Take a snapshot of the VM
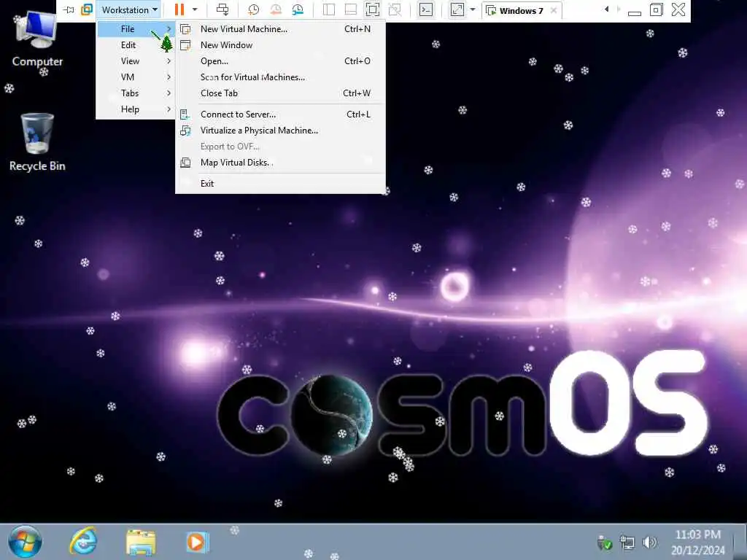 click(253, 9)
